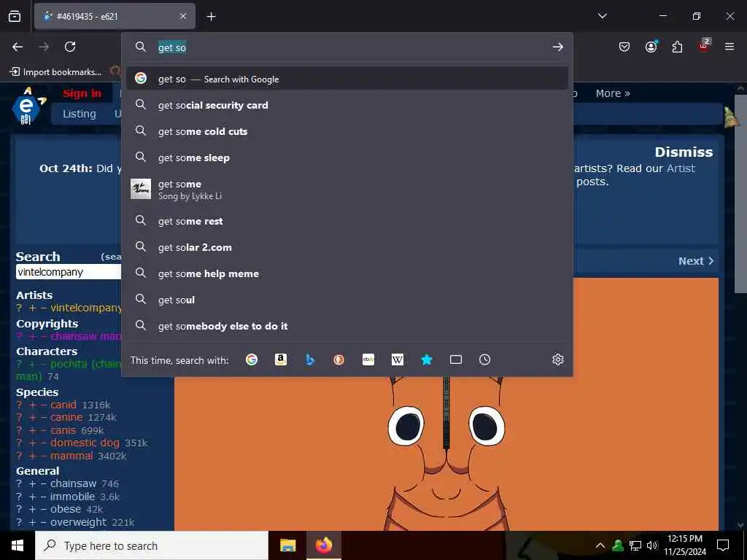Viewport: 747px width, 560px height.
Task: Select 'get somebody else to do it' suggestion
Action: (x=347, y=326)
